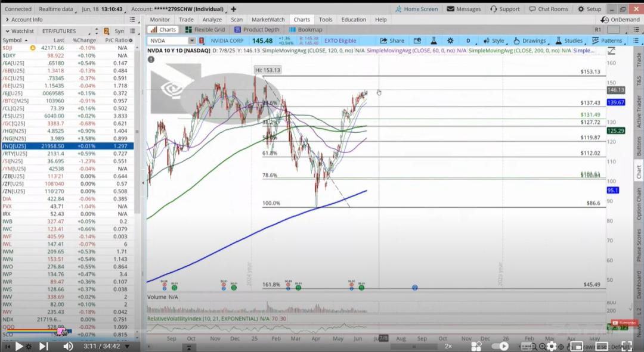Open the Home Screen
The image size is (644, 352).
tap(416, 9)
